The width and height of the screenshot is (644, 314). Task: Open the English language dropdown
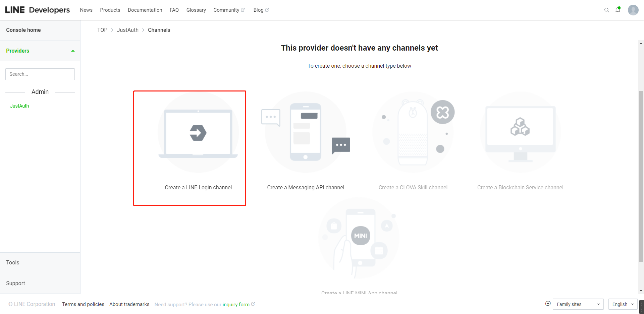(x=623, y=304)
